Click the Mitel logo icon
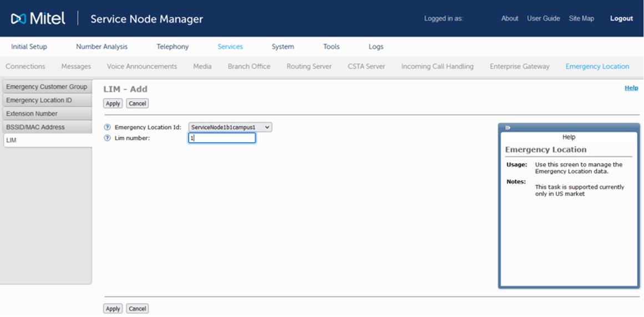Screen dimensions: 644x317 point(18,19)
